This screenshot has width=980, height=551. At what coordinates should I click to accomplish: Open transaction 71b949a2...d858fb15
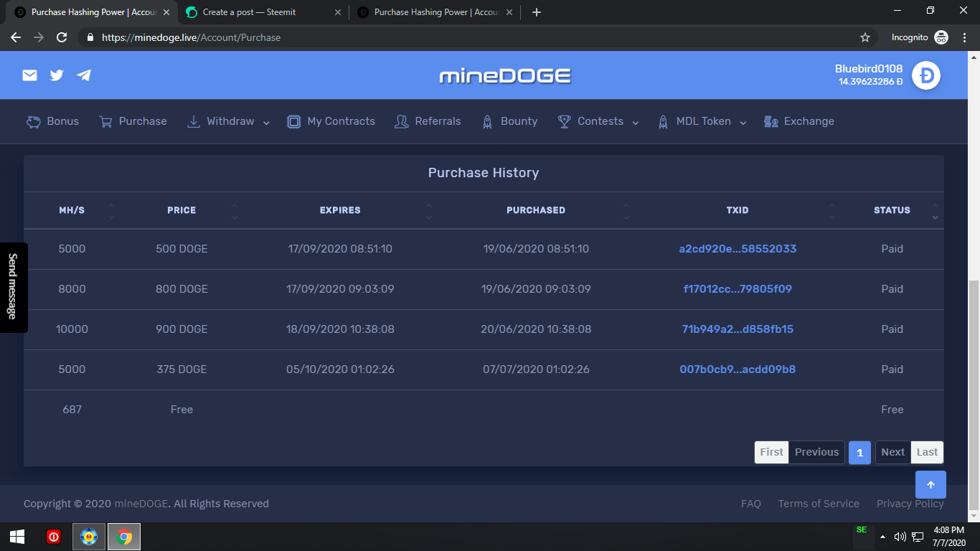[x=738, y=329]
